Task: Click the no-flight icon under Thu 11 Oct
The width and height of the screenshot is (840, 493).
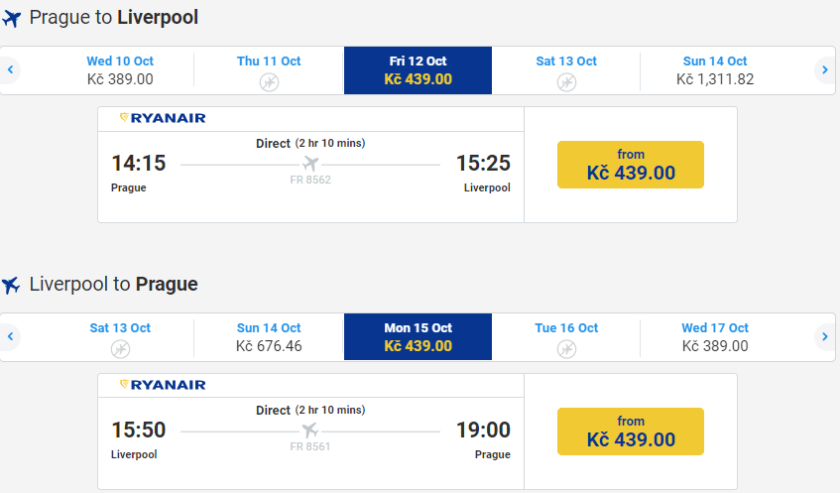Action: point(269,81)
